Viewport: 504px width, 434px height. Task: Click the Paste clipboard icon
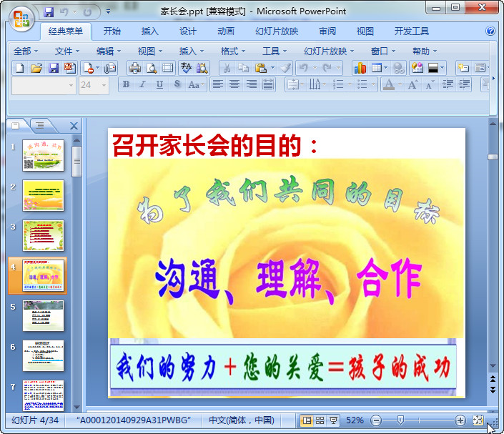[x=261, y=68]
